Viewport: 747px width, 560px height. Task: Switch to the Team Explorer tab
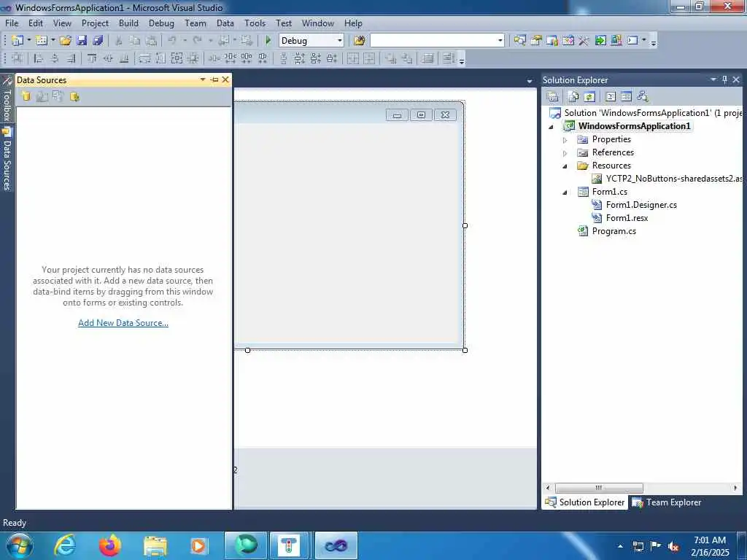point(667,502)
